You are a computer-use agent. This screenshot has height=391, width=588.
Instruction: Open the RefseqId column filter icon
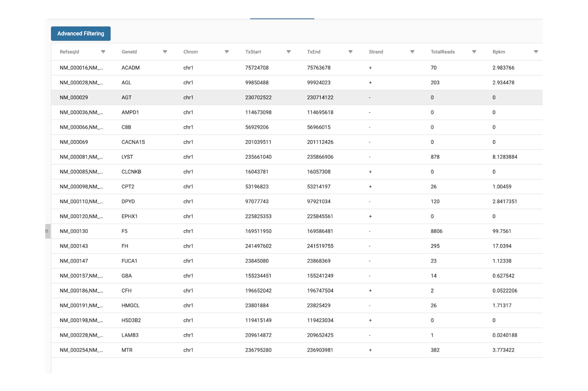tap(103, 52)
